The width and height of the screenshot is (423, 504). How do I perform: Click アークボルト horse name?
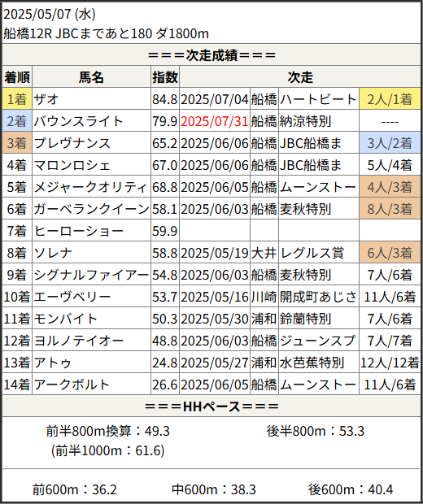pyautogui.click(x=72, y=385)
